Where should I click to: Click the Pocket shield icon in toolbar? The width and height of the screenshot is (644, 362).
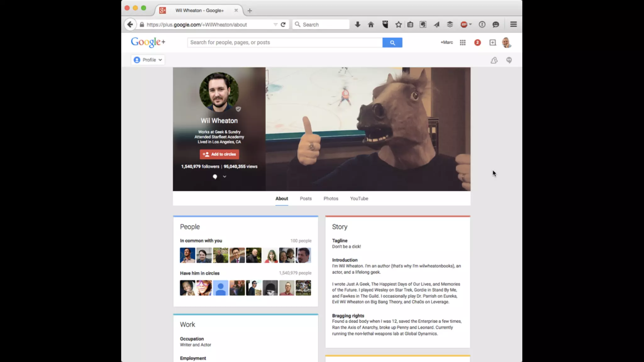[x=385, y=25]
